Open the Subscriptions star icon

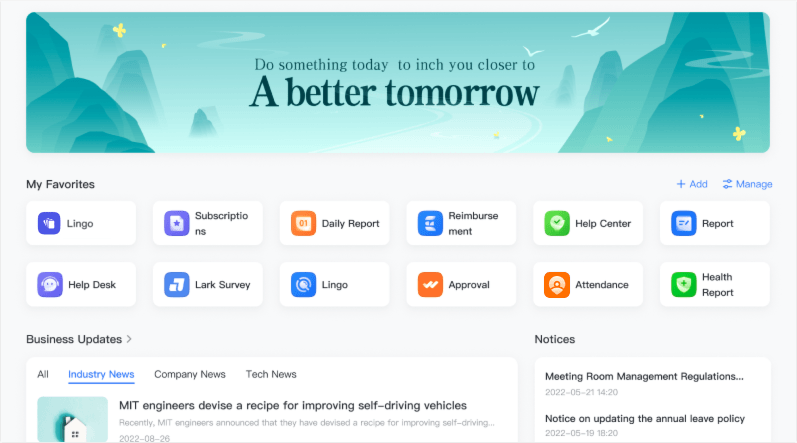click(x=176, y=224)
